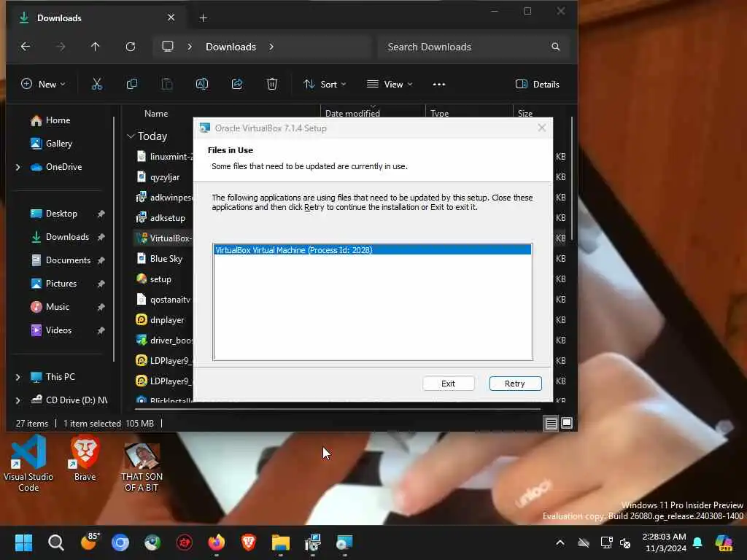Expand the This PC node

point(18,377)
